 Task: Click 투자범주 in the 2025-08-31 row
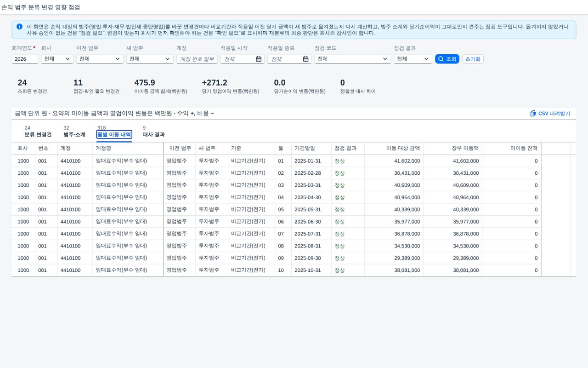click(x=209, y=246)
